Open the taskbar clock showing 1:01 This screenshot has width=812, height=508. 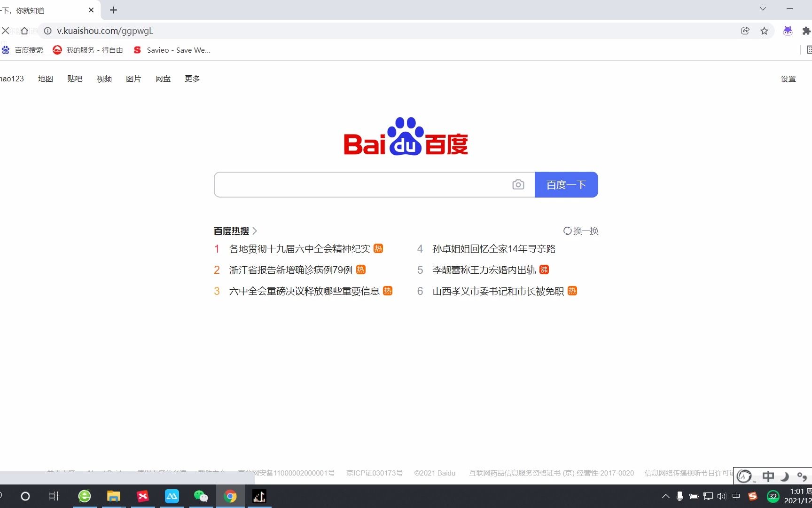pyautogui.click(x=798, y=496)
